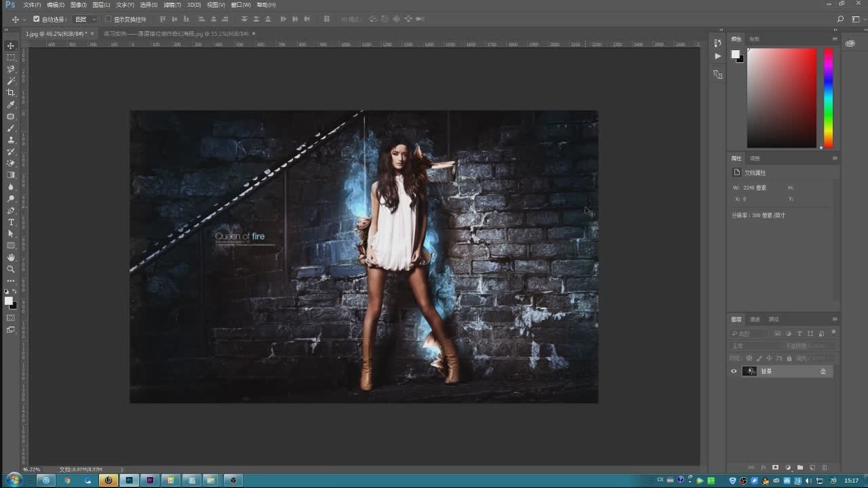Switch to the 55.1% second document tab
Viewport: 868px width, 488px height.
pyautogui.click(x=179, y=33)
